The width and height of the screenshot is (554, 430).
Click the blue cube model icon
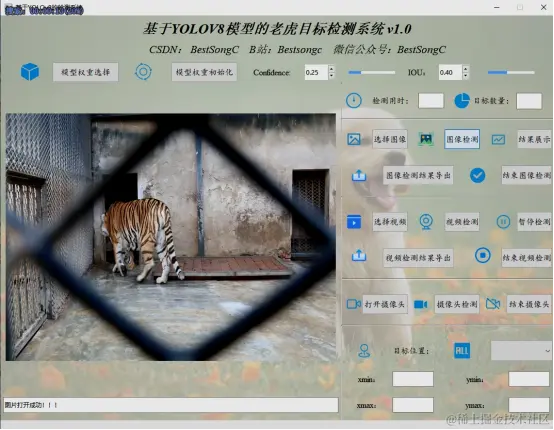[30, 72]
